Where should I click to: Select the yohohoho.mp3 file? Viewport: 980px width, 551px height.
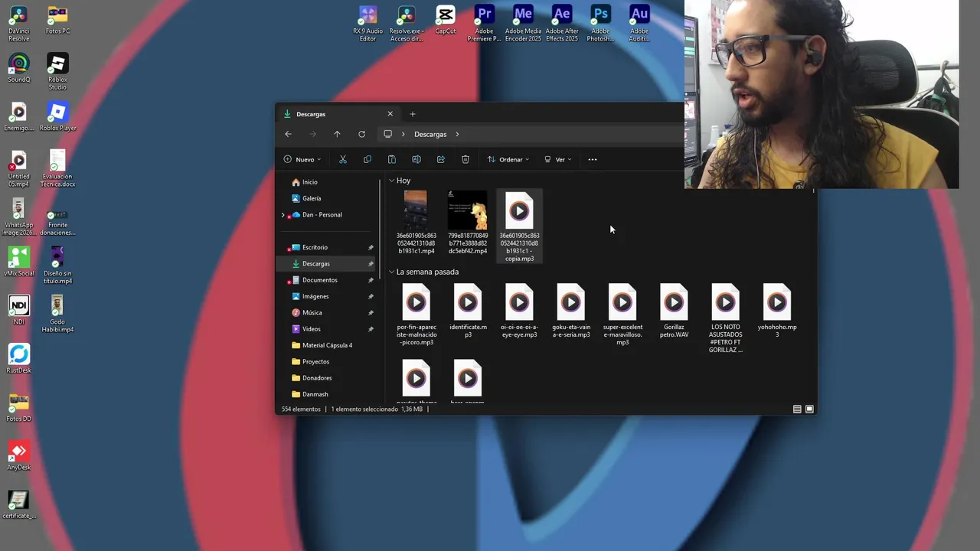click(777, 311)
